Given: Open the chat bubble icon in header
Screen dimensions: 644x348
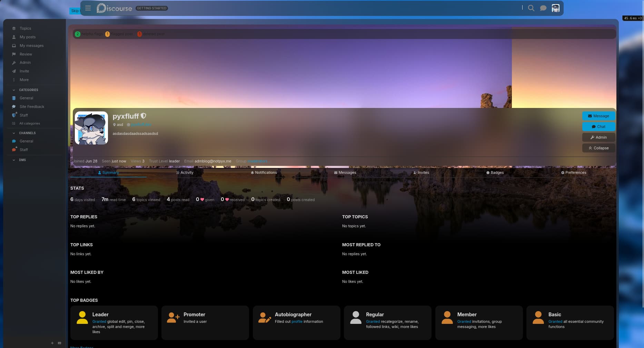Looking at the screenshot, I should click(x=543, y=8).
